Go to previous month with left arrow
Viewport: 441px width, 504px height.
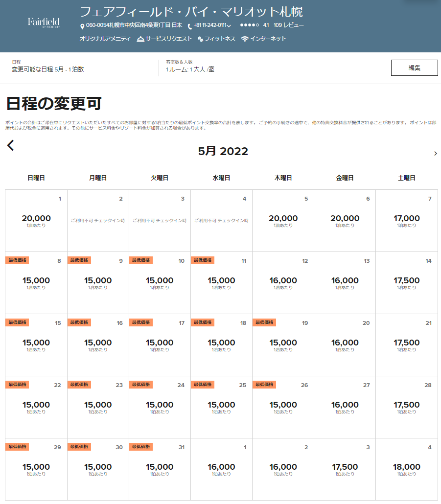pos(11,145)
